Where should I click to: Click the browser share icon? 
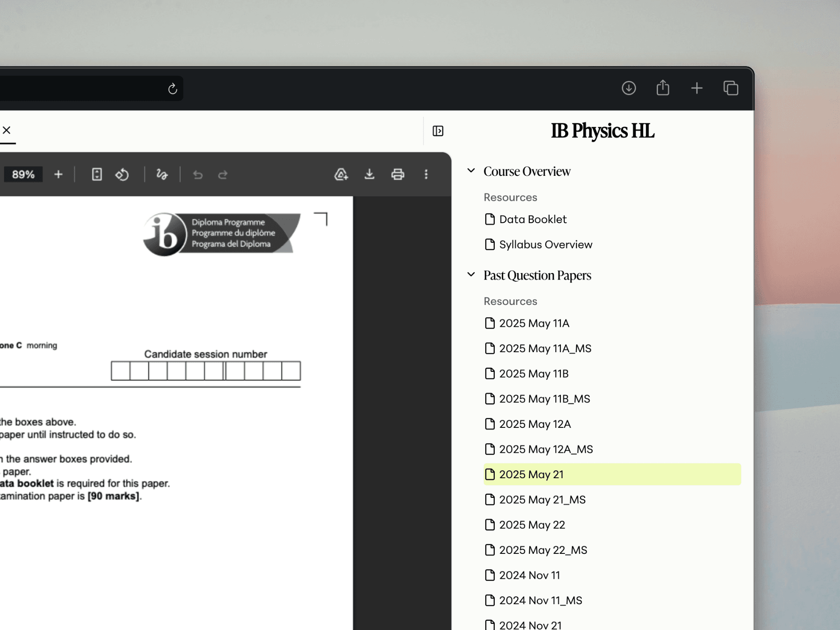point(663,88)
